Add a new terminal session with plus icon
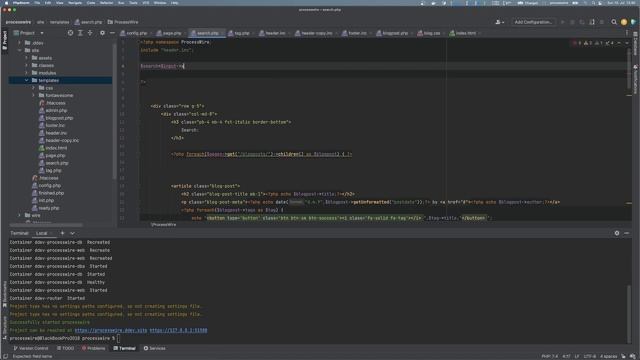 point(62,233)
